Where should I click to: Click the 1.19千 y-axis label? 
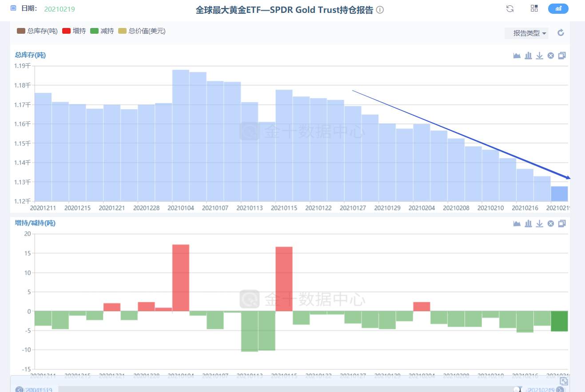[x=23, y=66]
